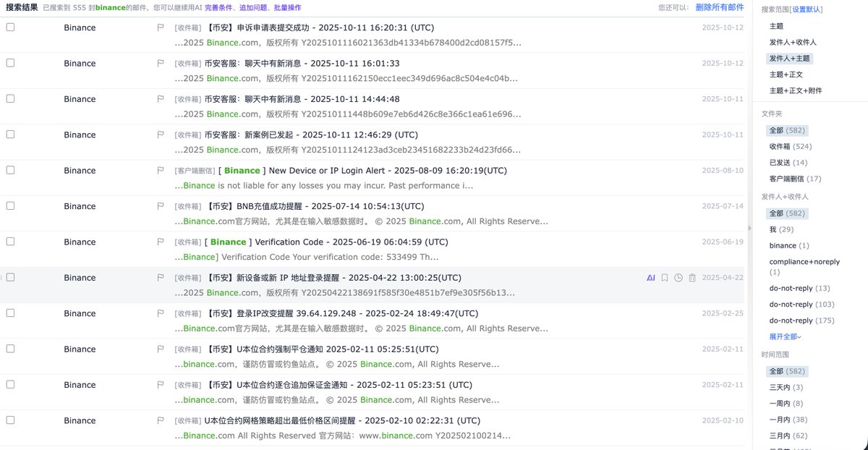Click 批量操作 AI option
This screenshot has width=868, height=450.
[x=286, y=7]
